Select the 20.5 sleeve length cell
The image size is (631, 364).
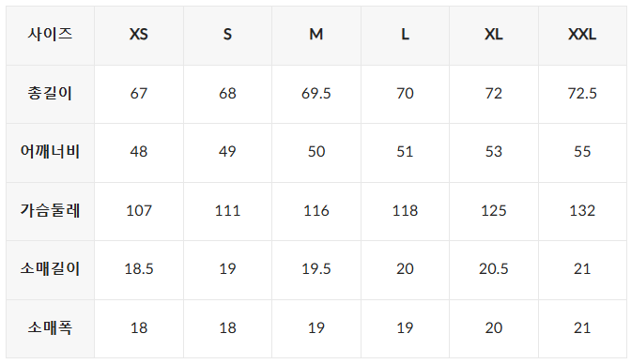(x=494, y=270)
